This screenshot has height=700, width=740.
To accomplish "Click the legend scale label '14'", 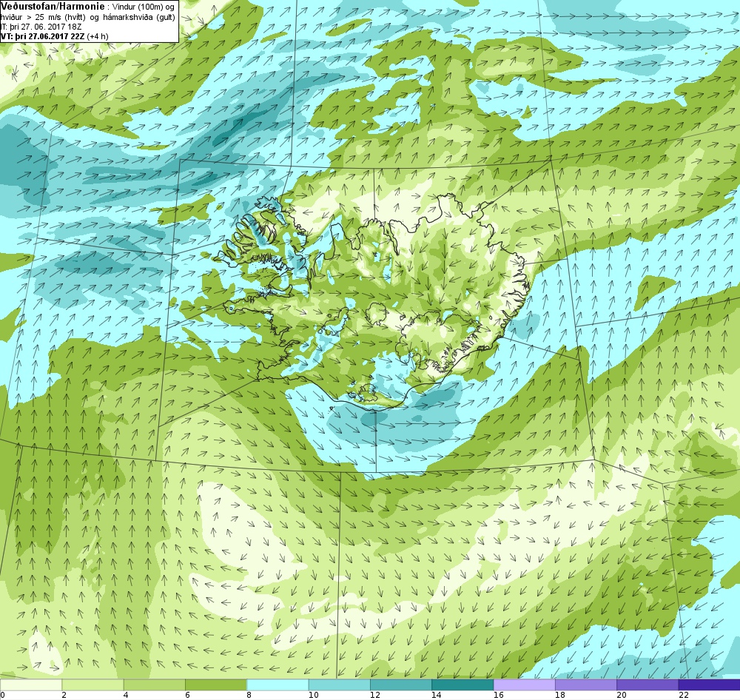I will (437, 695).
